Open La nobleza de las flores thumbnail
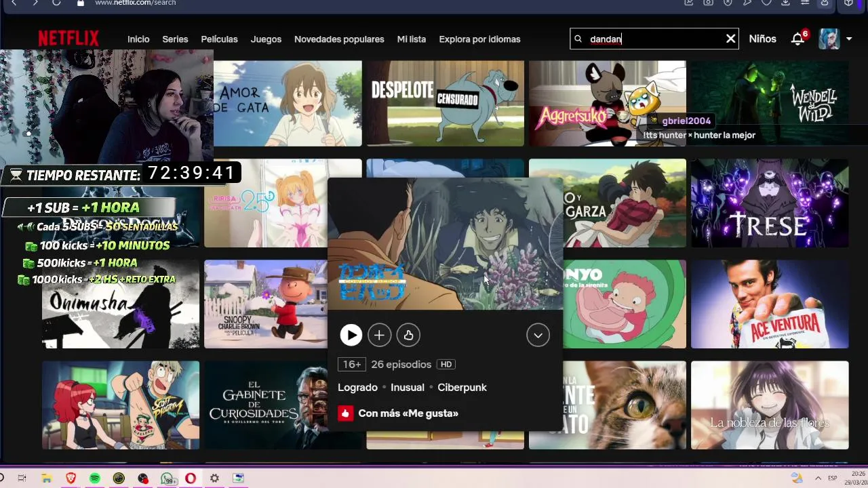 tap(770, 405)
